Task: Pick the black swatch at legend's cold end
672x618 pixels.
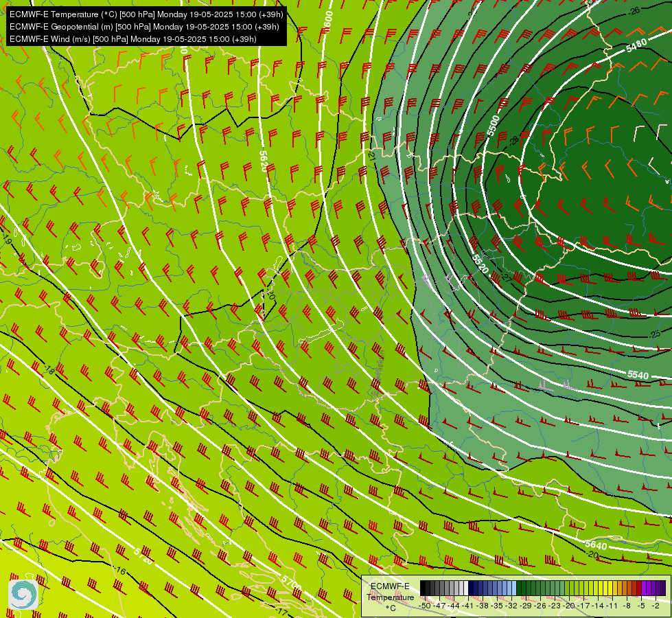Action: coord(423,588)
